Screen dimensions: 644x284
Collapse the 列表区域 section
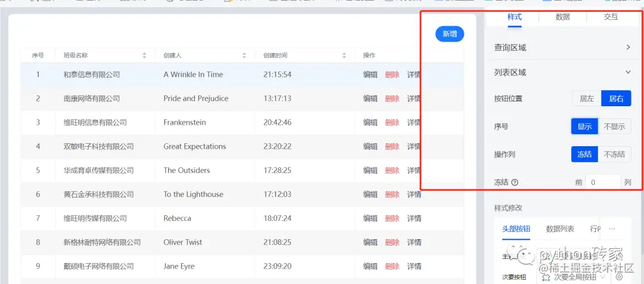tap(562, 72)
